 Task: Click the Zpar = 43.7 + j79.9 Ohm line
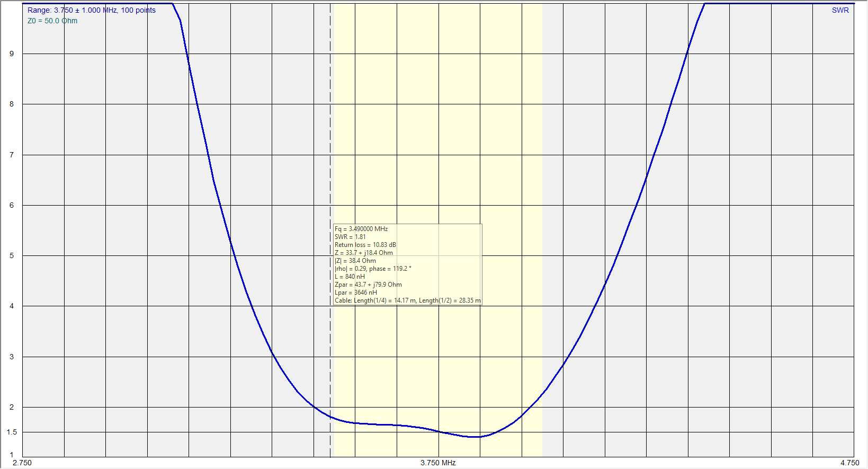click(368, 285)
